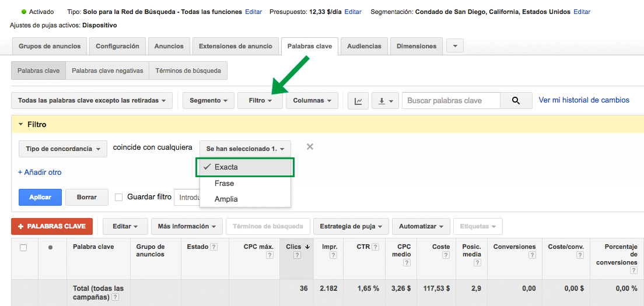Toggle the select-all checkbox in table header
Screen dimensions: 644x306
[23, 247]
